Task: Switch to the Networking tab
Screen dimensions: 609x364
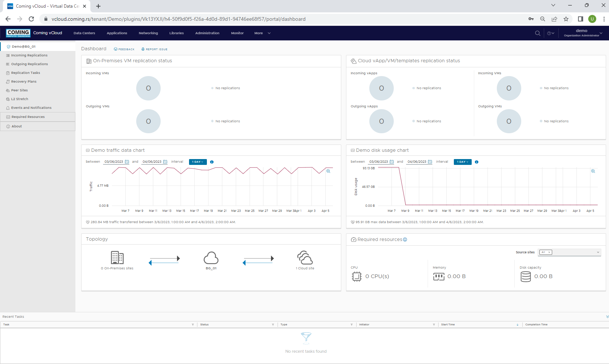Action: (x=148, y=33)
